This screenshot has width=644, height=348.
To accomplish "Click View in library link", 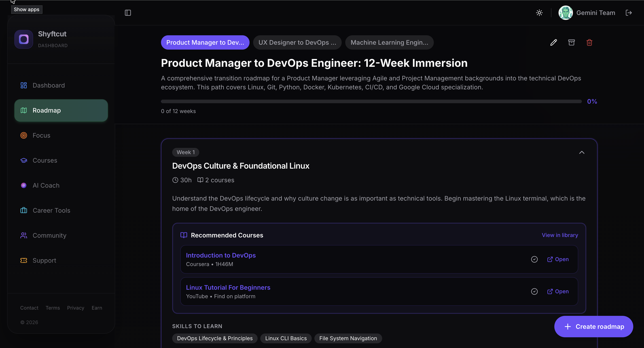I will 560,235.
